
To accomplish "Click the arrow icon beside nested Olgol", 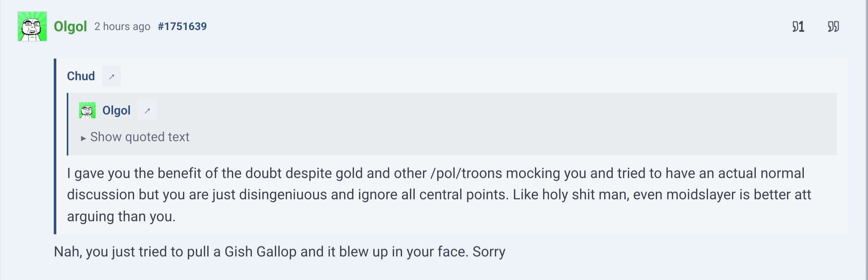I will click(x=147, y=110).
